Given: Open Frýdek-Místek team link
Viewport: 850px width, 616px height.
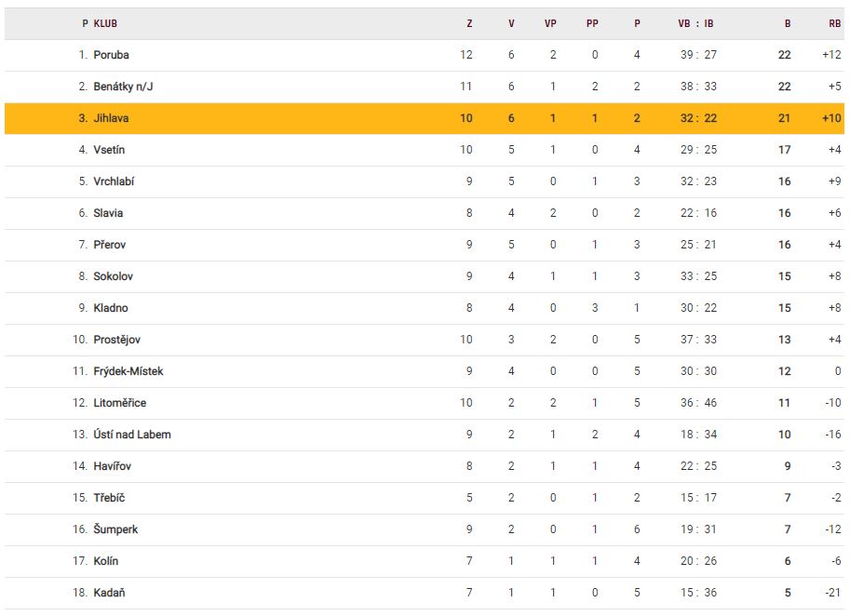Looking at the screenshot, I should [x=128, y=371].
